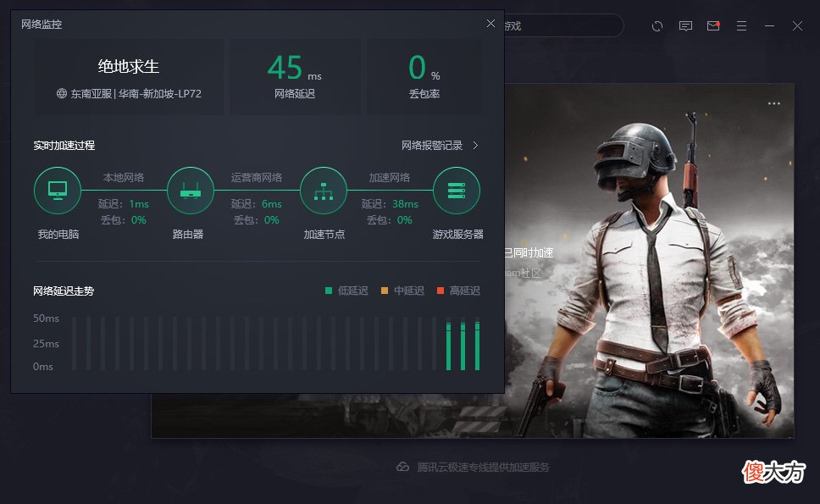Click the 已同时加速 text on game card
This screenshot has width=820, height=504.
529,253
